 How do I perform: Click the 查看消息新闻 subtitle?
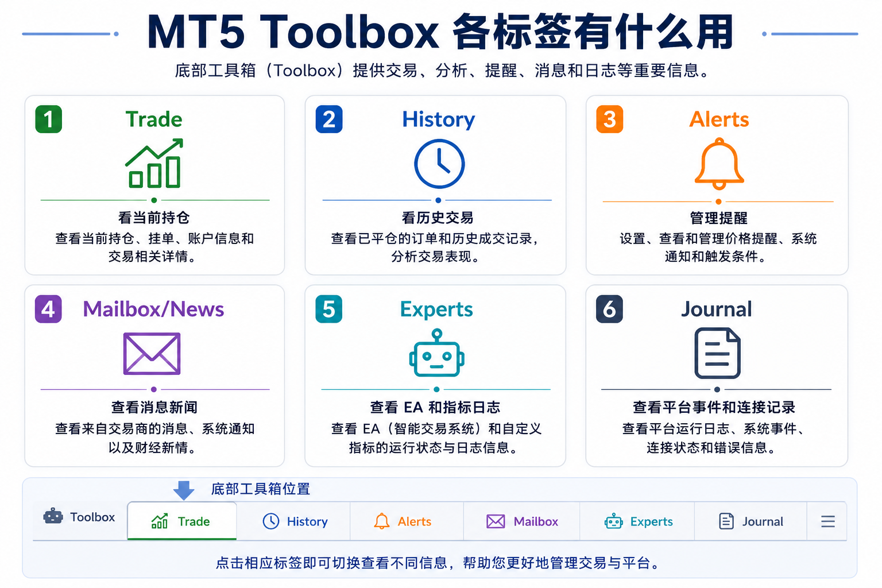154,407
